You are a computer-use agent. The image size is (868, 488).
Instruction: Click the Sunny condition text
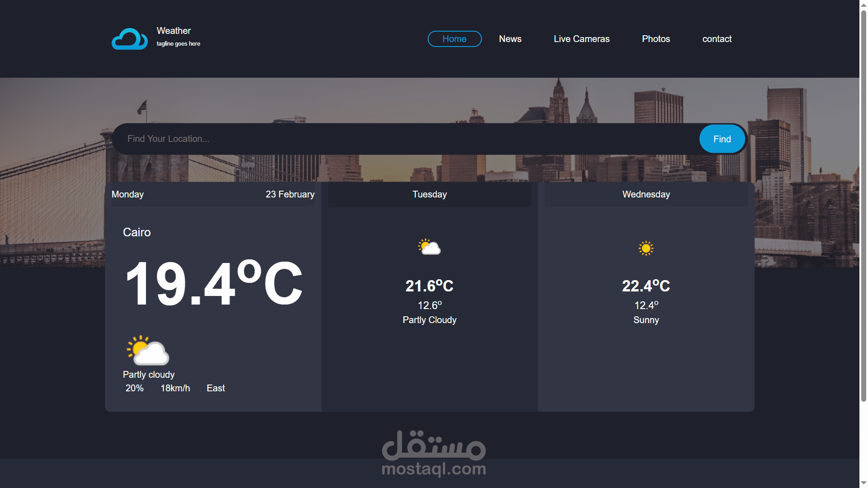(646, 320)
